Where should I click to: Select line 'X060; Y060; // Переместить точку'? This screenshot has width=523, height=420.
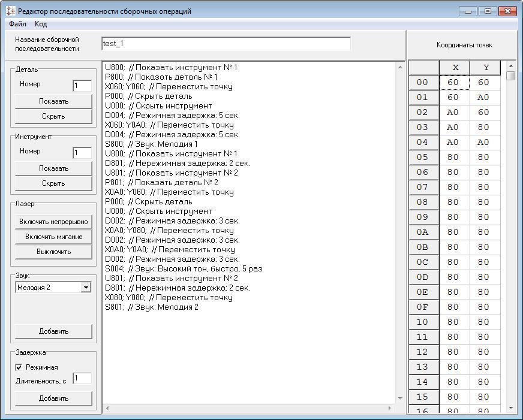point(169,87)
